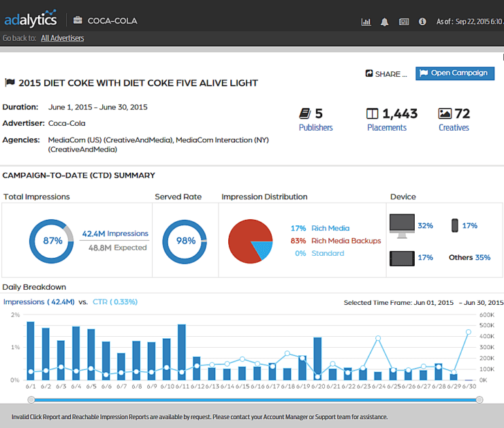The width and height of the screenshot is (504, 428).
Task: Click the SHARE ... text
Action: 391,74
